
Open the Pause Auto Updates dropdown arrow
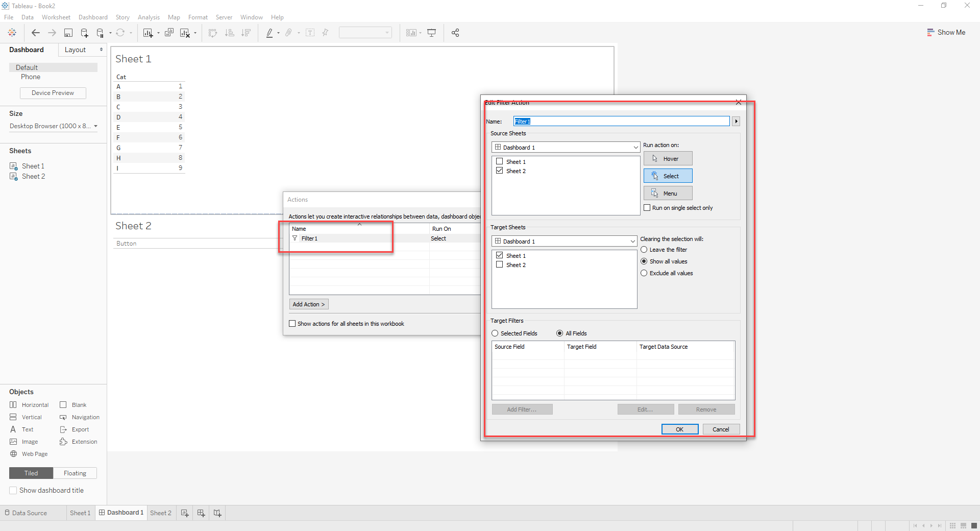click(x=110, y=33)
